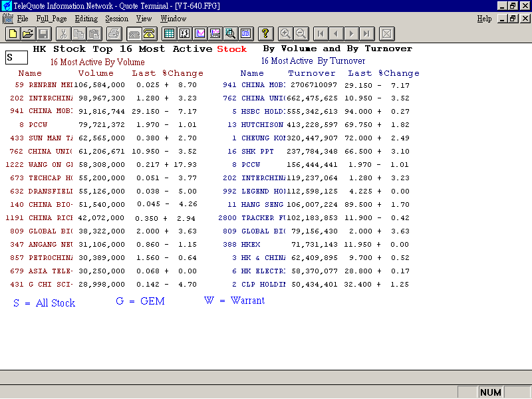The height and width of the screenshot is (399, 532).
Task: Select 1 CHEUNG KONG turnover row
Action: 321,138
